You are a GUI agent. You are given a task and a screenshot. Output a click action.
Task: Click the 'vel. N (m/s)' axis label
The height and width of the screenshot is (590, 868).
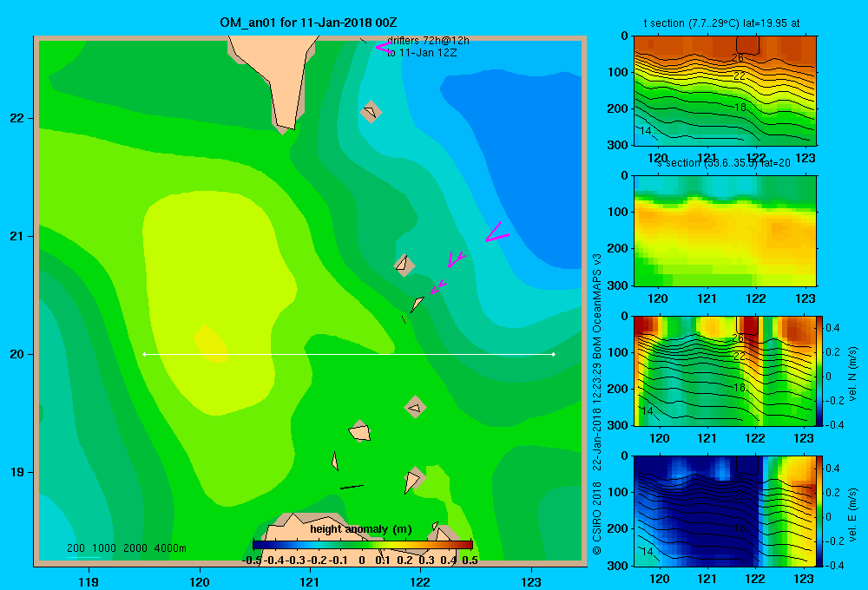click(x=853, y=373)
